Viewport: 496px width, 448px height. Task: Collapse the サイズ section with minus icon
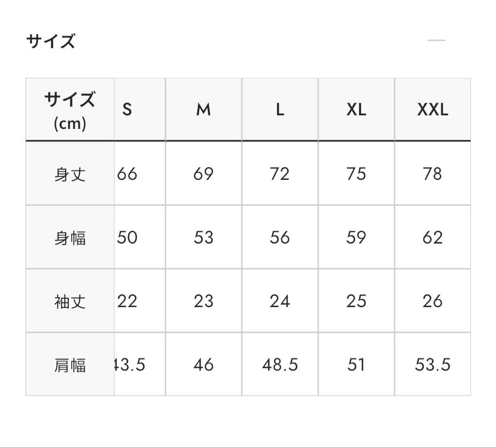coord(437,40)
